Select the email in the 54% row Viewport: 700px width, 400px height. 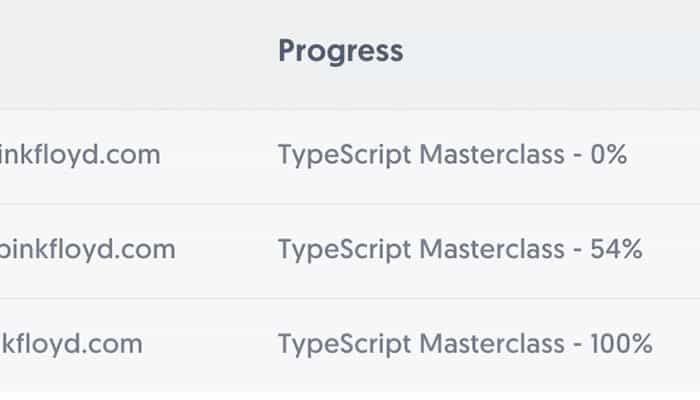pos(88,250)
